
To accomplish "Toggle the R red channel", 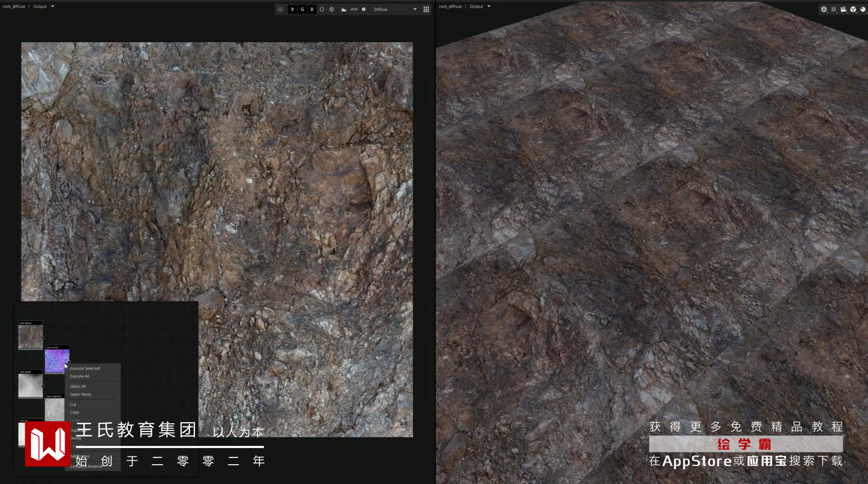I will point(293,9).
